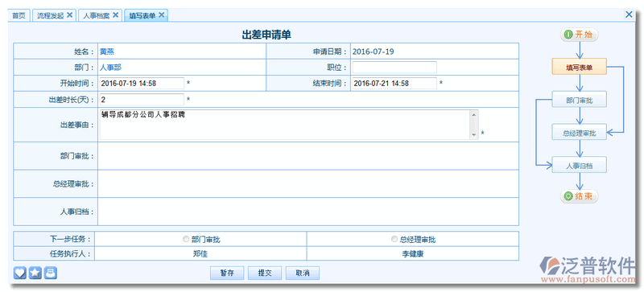Click the 开始时间 input field
Viewport: 644px width, 292px height.
click(x=142, y=83)
